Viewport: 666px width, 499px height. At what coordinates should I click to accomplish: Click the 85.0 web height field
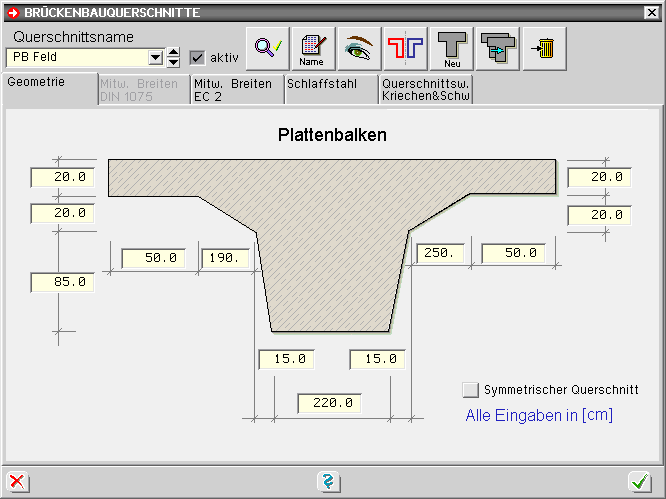coord(62,283)
